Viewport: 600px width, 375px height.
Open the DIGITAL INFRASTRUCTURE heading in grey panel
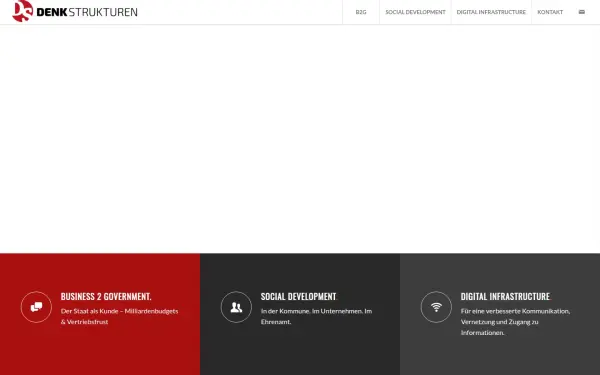coord(505,297)
